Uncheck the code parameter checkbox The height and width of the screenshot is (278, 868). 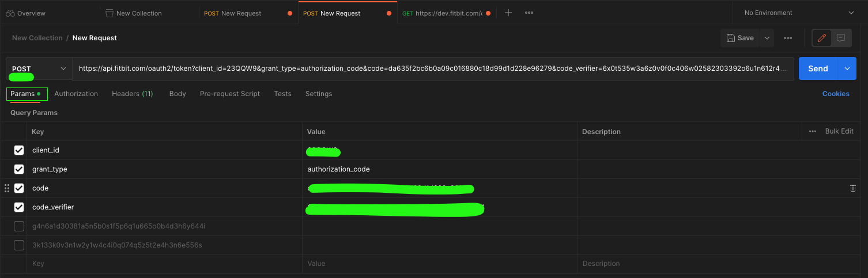tap(19, 188)
